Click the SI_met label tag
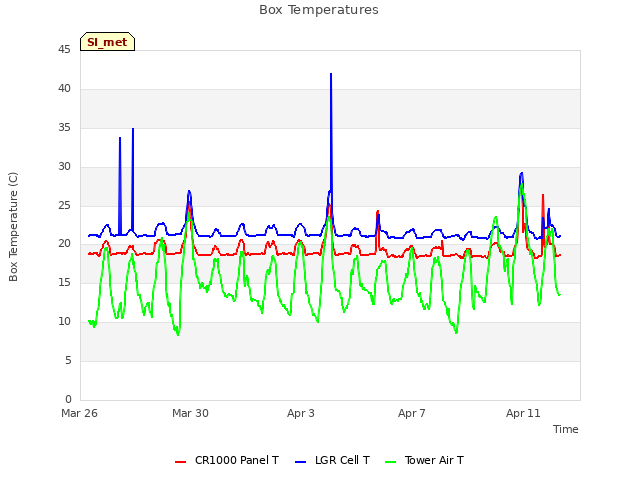The width and height of the screenshot is (640, 480). tap(107, 42)
